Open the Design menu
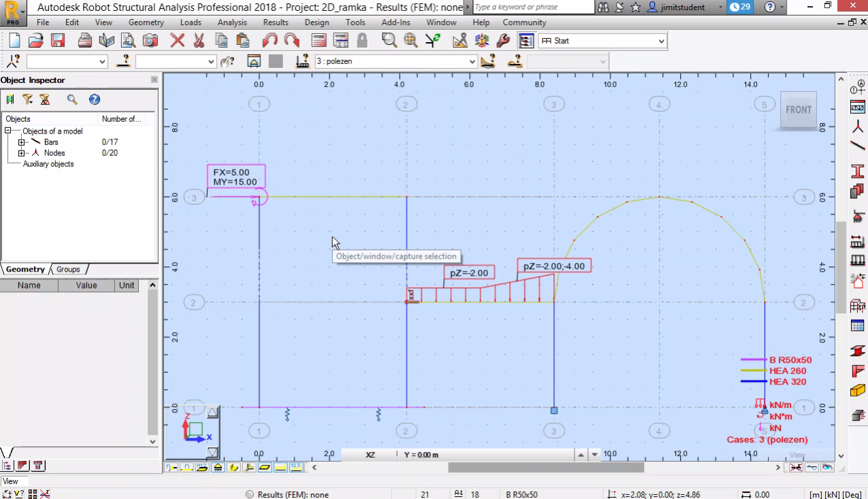The image size is (868, 499). [317, 22]
